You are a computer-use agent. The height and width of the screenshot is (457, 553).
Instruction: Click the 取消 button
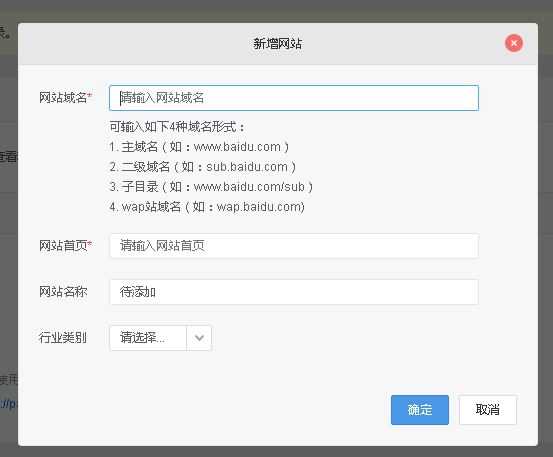(x=488, y=410)
